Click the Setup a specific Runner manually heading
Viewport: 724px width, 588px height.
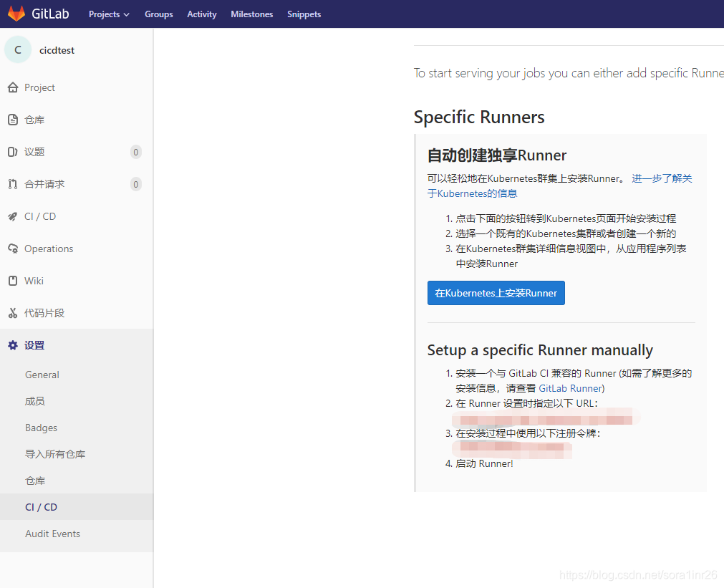pyautogui.click(x=540, y=351)
